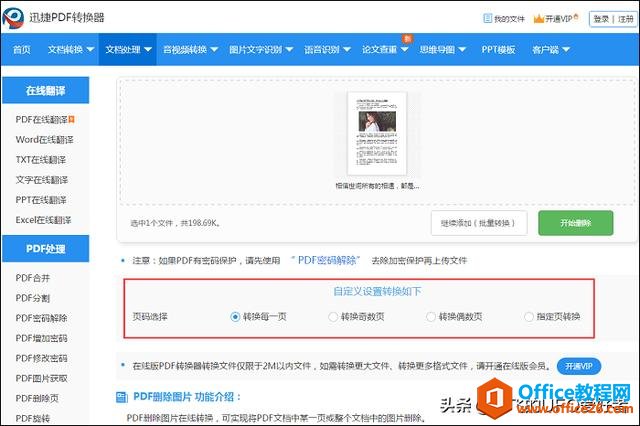Select the 转换奇数页 radio button

coord(333,317)
